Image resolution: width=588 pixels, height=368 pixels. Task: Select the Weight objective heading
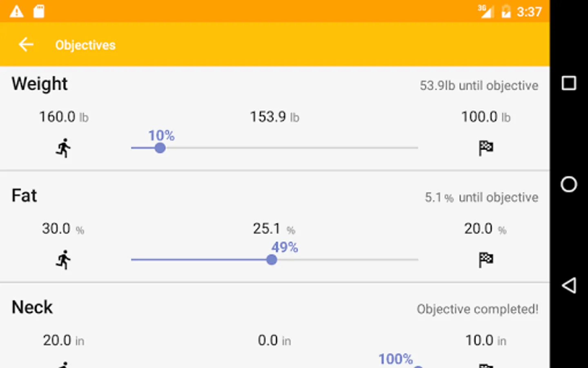pyautogui.click(x=40, y=84)
